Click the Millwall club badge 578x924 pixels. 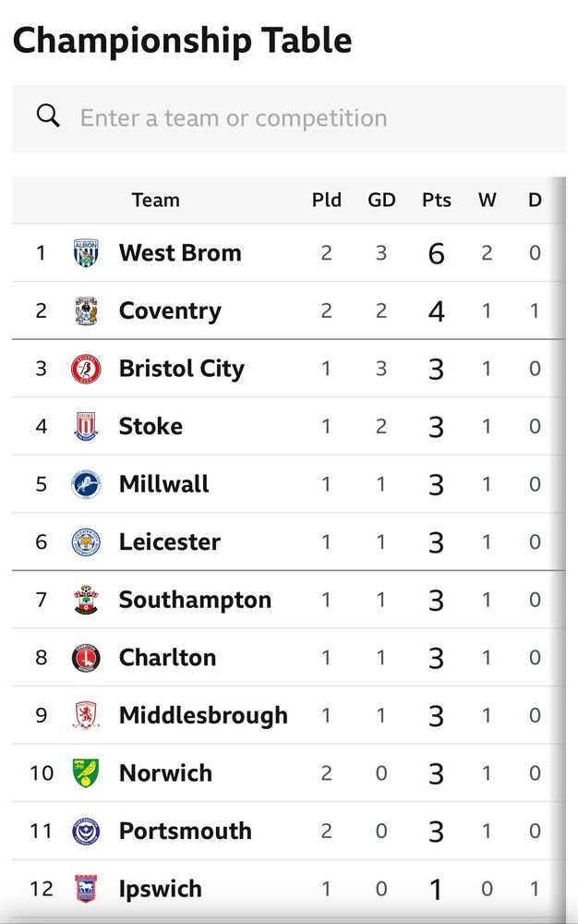(x=86, y=484)
